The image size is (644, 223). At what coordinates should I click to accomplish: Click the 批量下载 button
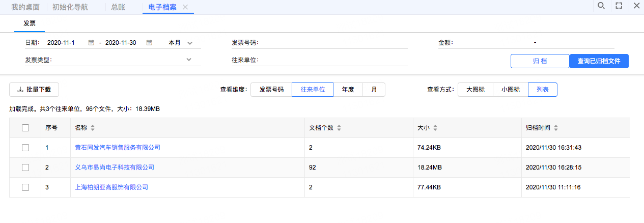tap(34, 90)
